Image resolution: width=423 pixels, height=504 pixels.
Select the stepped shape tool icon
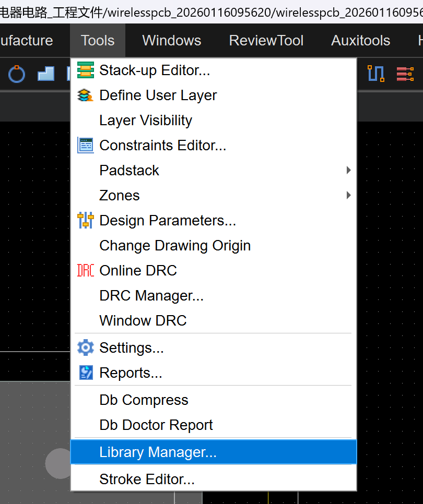[x=46, y=74]
